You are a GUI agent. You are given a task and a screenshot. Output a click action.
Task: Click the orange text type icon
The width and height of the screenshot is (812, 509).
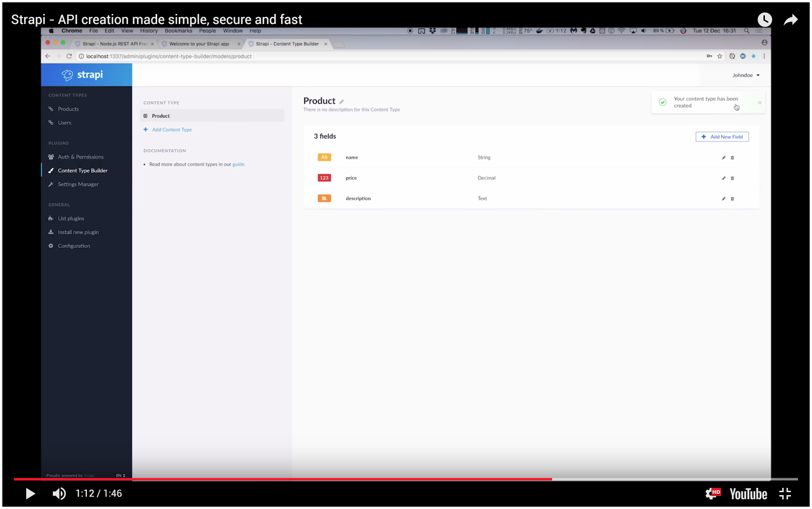(324, 198)
